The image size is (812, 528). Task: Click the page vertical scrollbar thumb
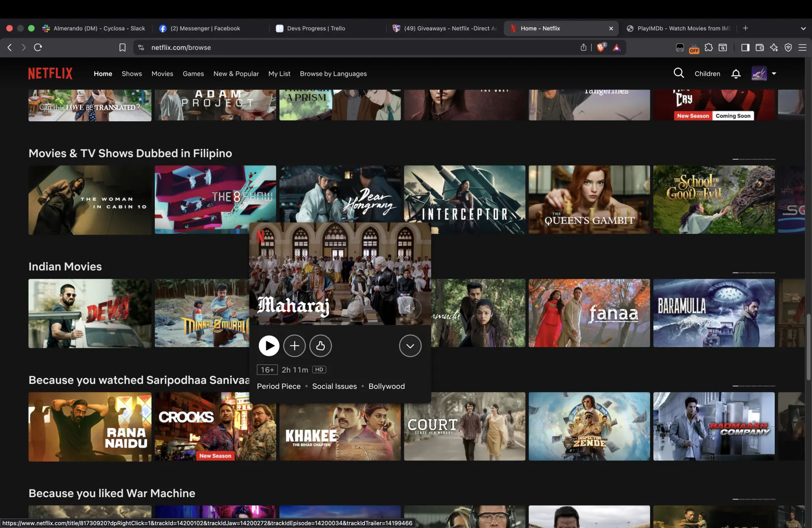pyautogui.click(x=808, y=347)
